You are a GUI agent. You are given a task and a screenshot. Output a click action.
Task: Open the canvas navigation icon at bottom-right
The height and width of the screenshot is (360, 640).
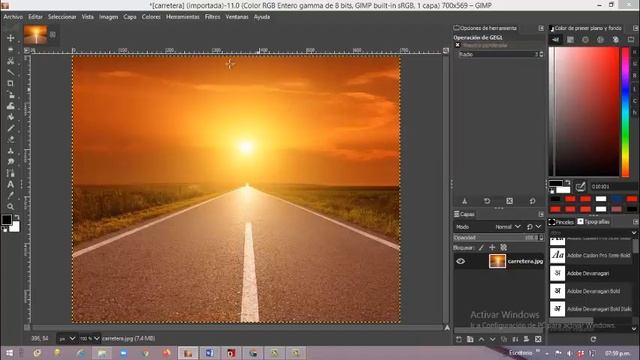[x=447, y=328]
